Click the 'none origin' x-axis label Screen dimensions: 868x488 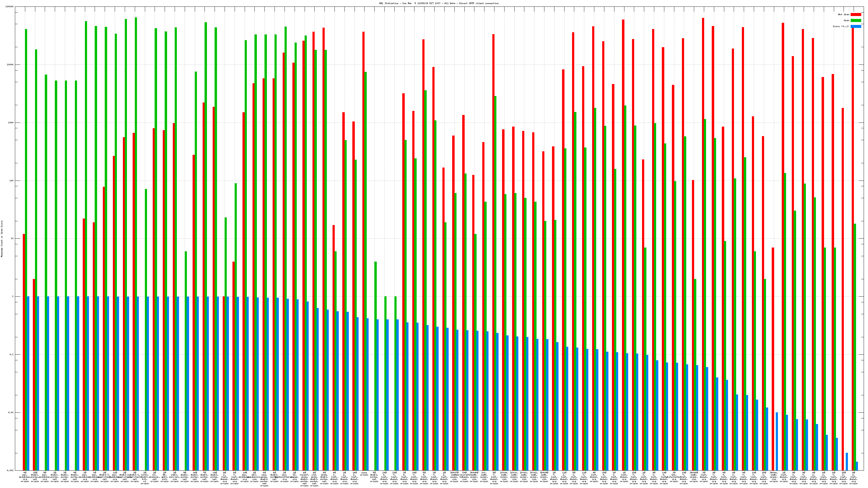pos(364,474)
